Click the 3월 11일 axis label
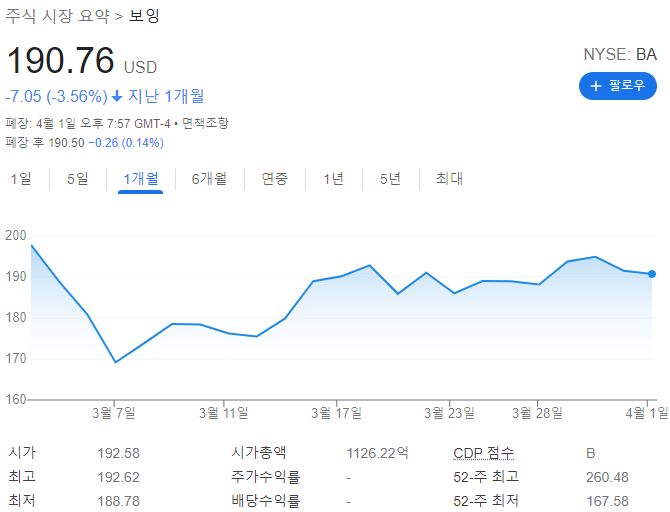The width and height of the screenshot is (670, 512). 223,413
